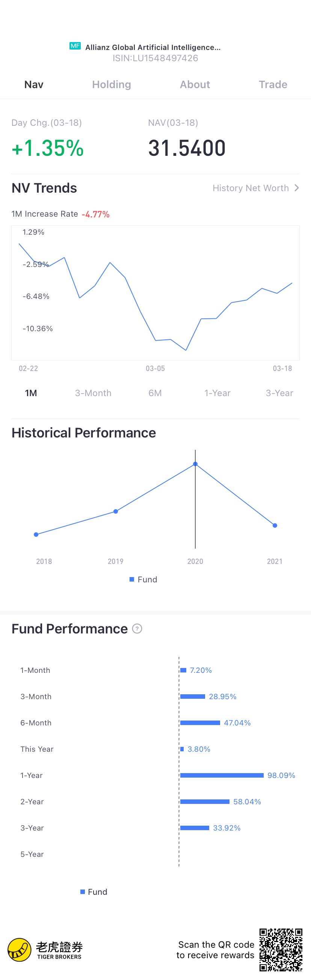The image size is (311, 980).
Task: Click the MF fund type badge icon
Action: point(75,46)
